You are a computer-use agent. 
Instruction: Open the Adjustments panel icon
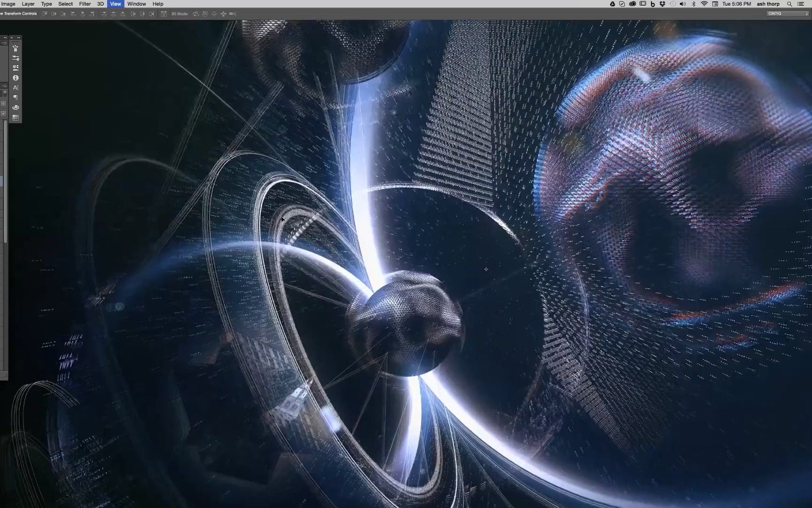pyautogui.click(x=16, y=68)
